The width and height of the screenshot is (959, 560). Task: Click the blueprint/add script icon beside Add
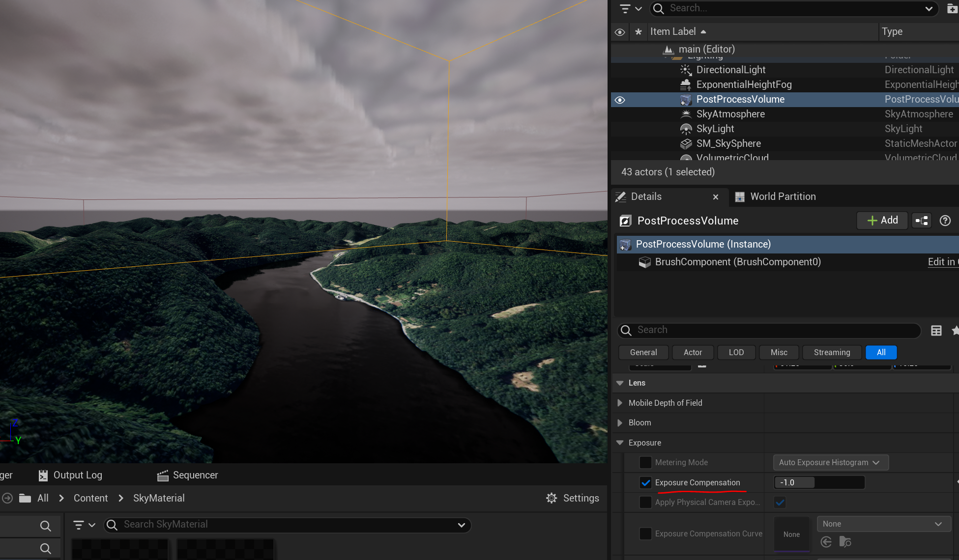tap(922, 221)
